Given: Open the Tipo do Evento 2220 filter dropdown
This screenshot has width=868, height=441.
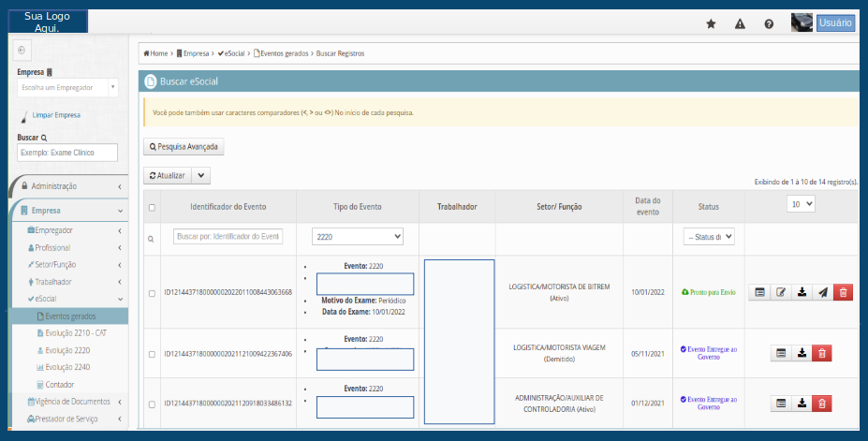Looking at the screenshot, I should tap(358, 236).
